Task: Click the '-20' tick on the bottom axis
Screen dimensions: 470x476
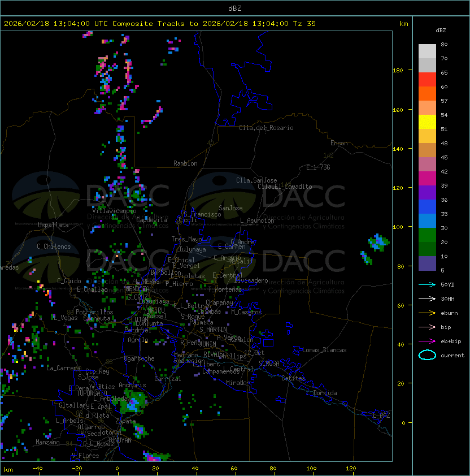Action: tap(77, 469)
